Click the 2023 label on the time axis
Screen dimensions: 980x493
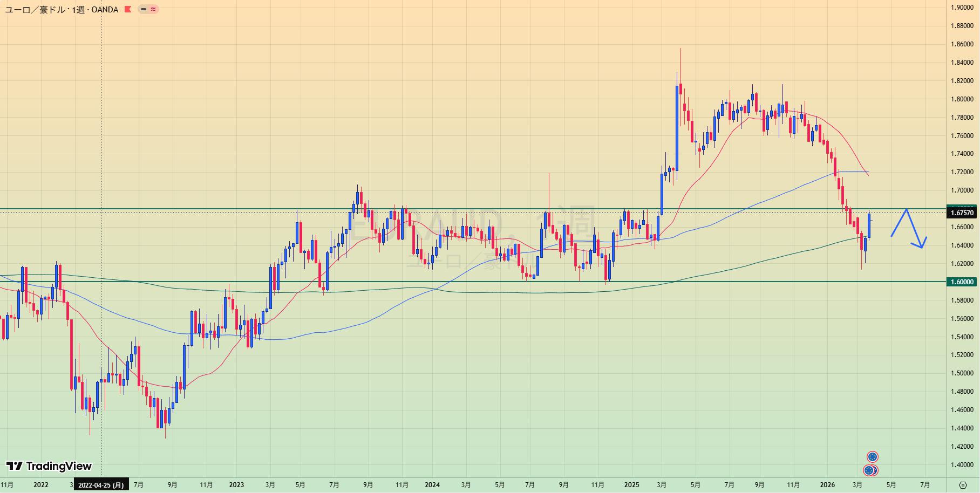236,485
